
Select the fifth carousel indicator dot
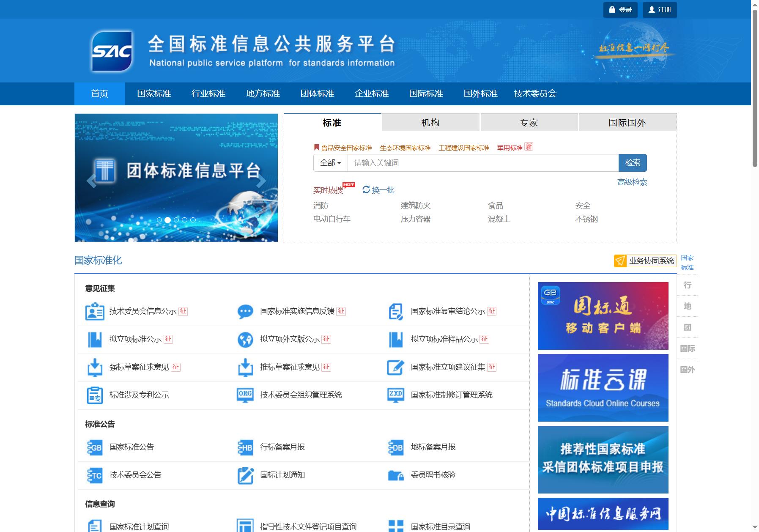pyautogui.click(x=193, y=220)
